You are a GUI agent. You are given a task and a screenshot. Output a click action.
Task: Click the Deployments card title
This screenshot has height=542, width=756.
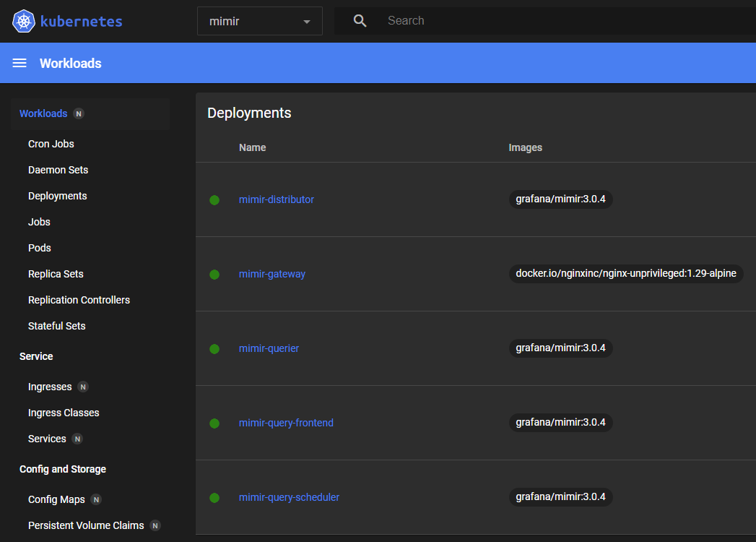(249, 113)
